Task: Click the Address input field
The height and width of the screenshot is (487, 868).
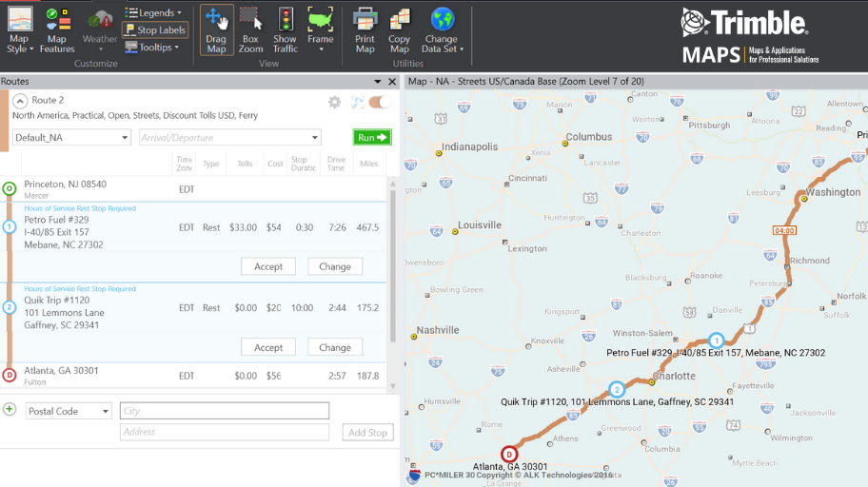Action: tap(225, 432)
